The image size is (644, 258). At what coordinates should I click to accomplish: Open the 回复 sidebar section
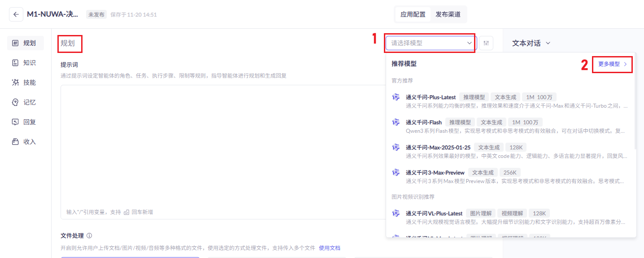click(25, 122)
